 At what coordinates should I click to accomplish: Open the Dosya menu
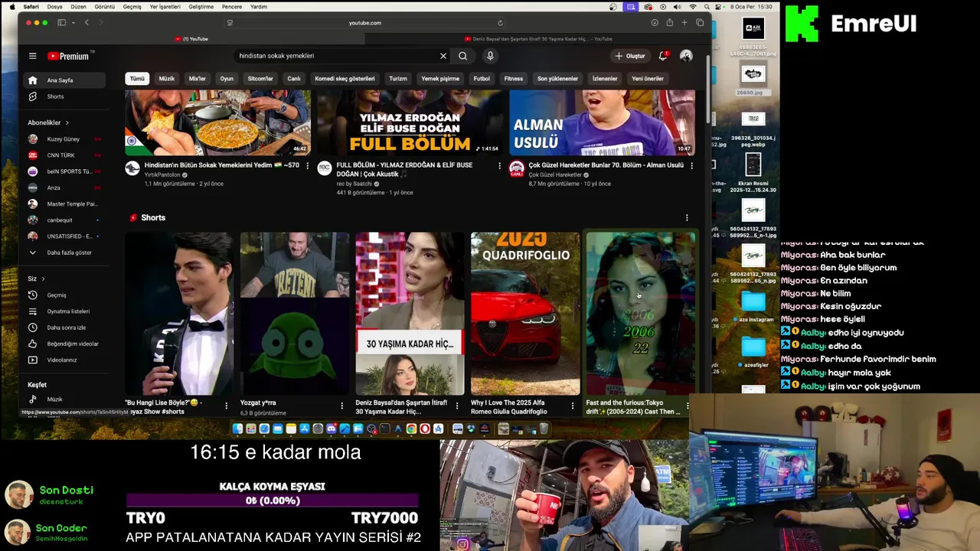(x=55, y=7)
